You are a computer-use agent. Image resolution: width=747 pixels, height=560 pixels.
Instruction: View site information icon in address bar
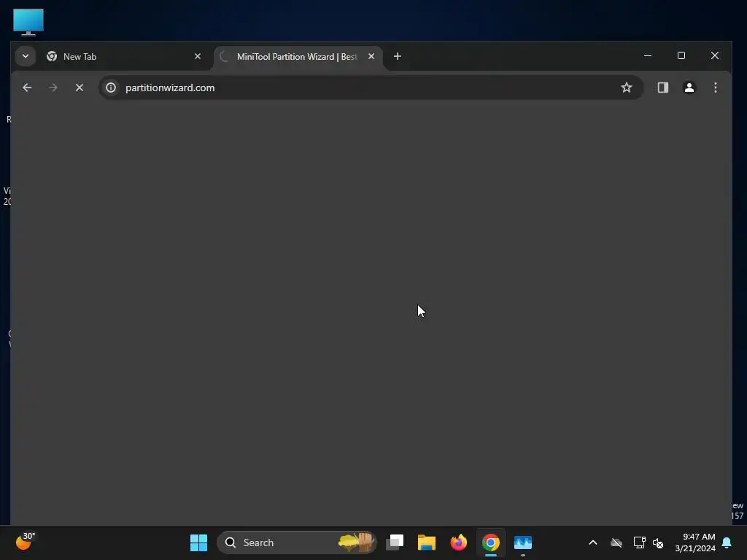pos(111,87)
